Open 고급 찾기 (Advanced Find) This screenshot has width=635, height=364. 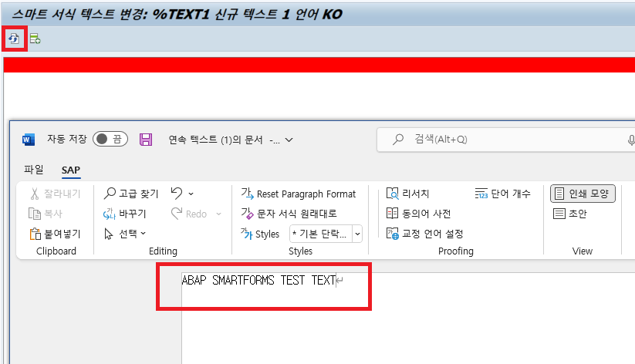131,194
